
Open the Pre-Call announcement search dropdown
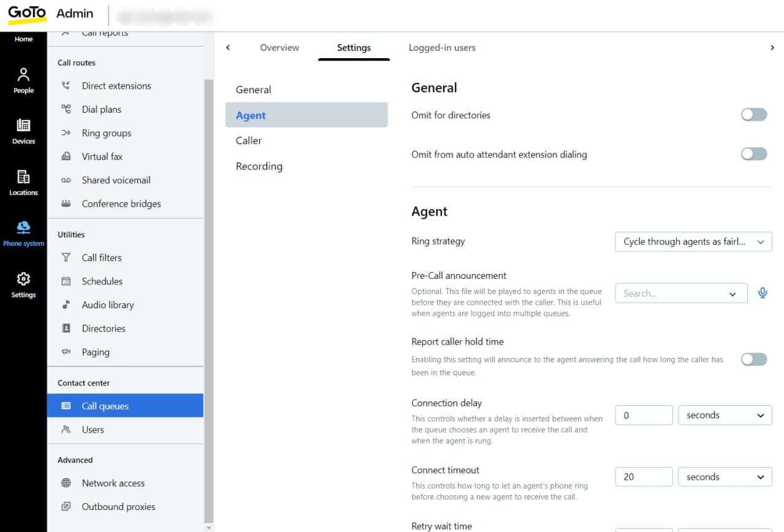[x=681, y=293]
